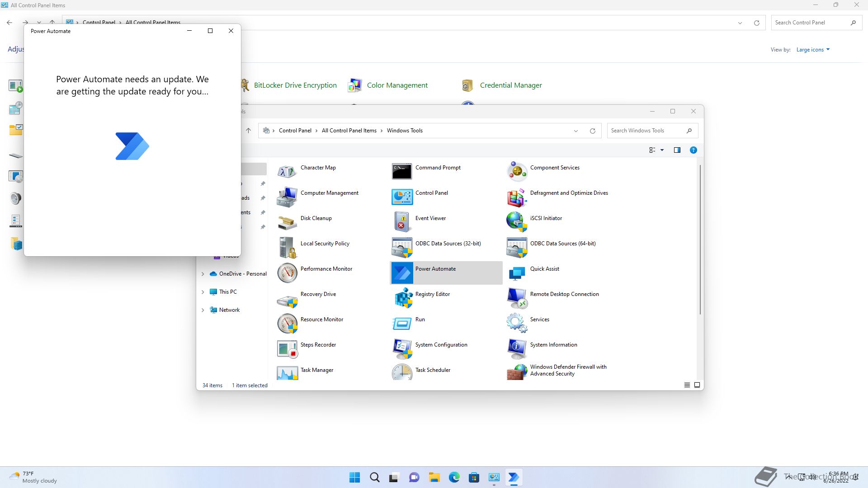The width and height of the screenshot is (868, 488).
Task: Open BitLocker Drive Encryption link
Action: [x=295, y=85]
